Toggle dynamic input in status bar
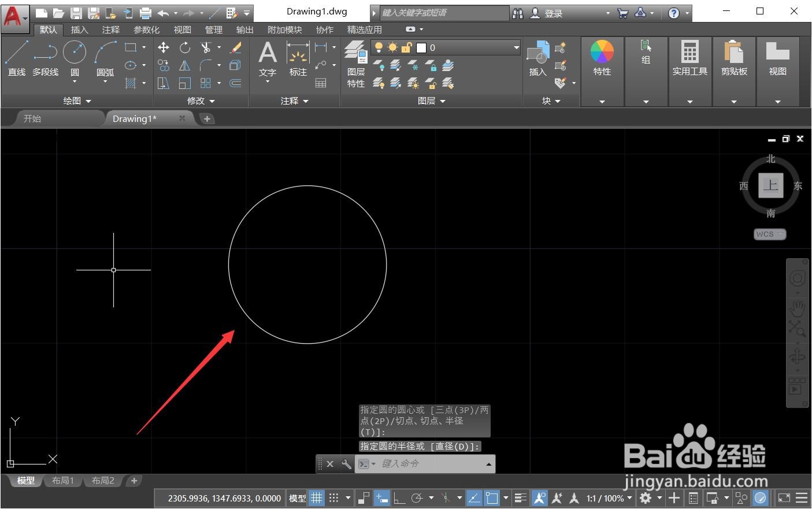This screenshot has width=812, height=509. pos(381,497)
